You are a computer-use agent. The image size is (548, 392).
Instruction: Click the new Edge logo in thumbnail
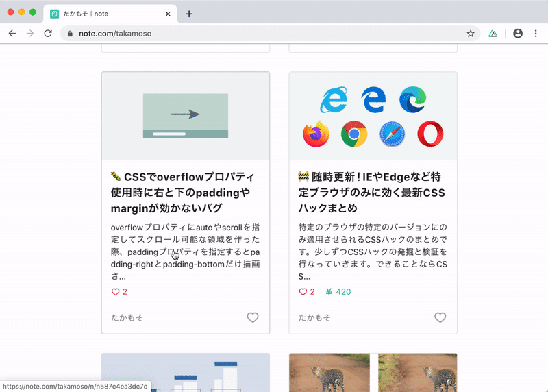click(x=413, y=99)
